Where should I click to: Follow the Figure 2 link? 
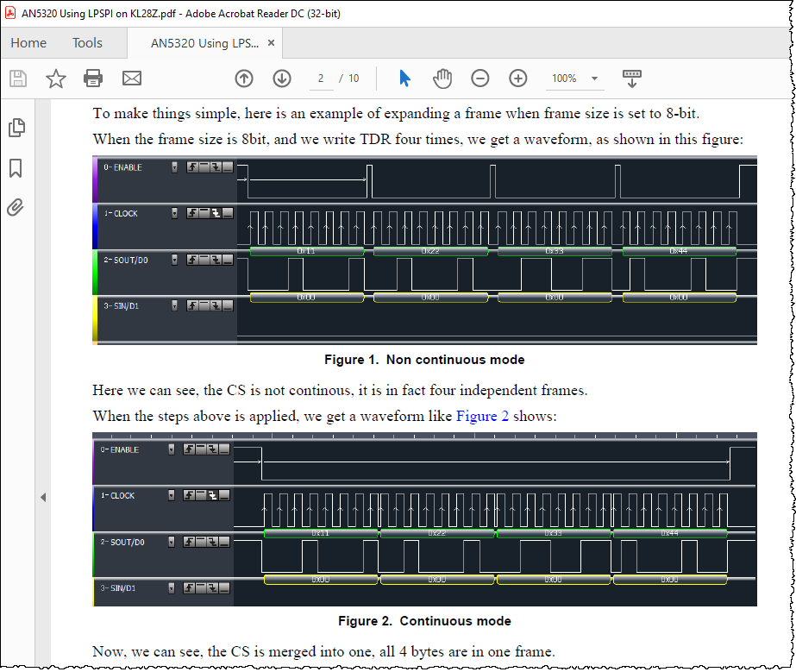(x=482, y=416)
